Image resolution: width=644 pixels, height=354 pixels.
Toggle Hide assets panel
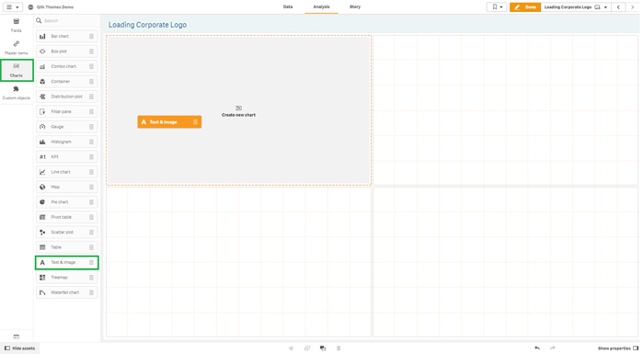tap(19, 348)
